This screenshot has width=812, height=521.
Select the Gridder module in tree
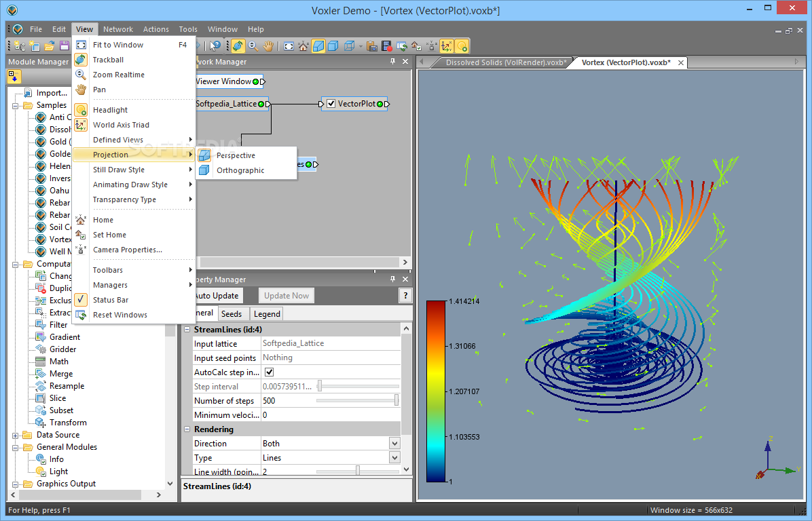[62, 349]
